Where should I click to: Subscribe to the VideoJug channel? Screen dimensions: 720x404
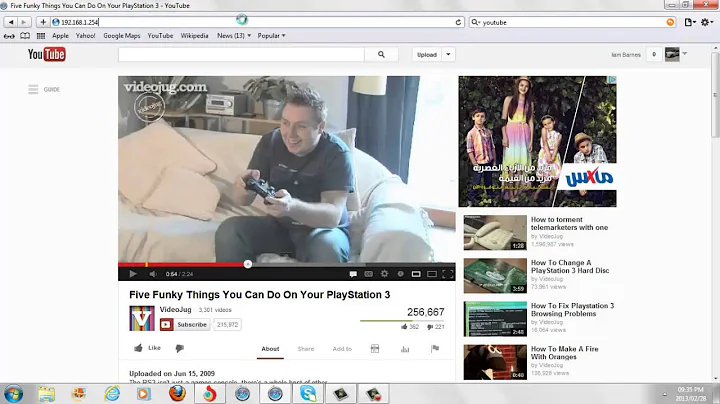pyautogui.click(x=184, y=325)
